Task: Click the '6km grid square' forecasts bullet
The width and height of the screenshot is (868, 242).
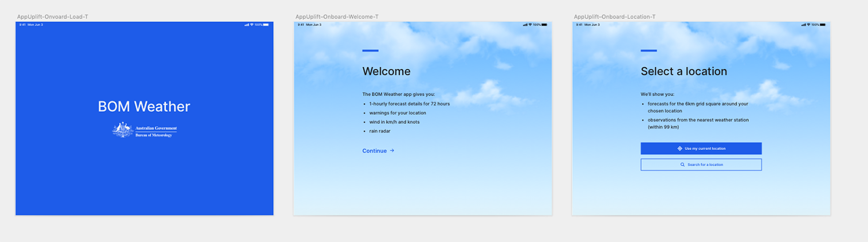Action: 698,107
